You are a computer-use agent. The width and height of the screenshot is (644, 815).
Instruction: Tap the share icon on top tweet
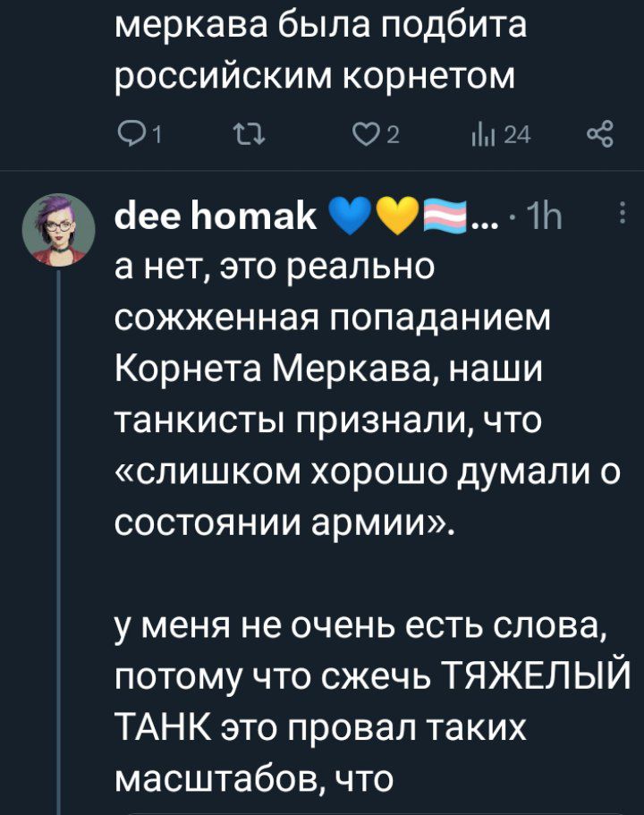coord(599,135)
